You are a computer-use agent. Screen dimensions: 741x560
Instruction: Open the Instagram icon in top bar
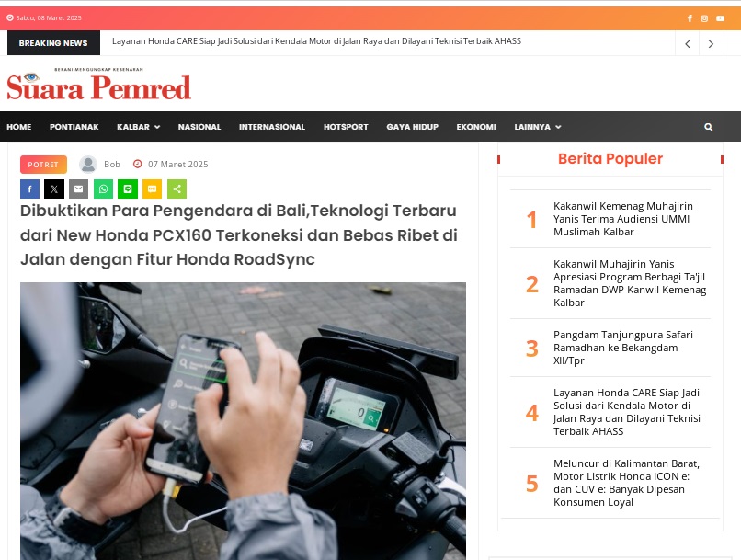pyautogui.click(x=704, y=18)
